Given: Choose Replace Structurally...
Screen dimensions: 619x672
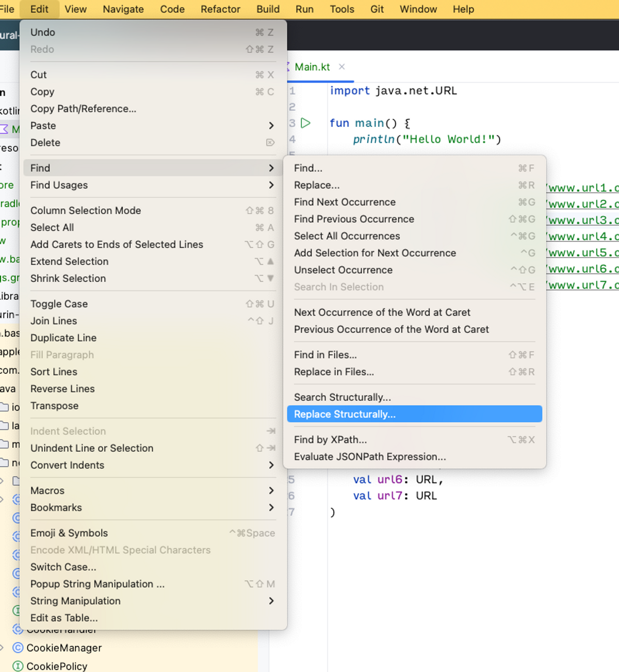Looking at the screenshot, I should [x=414, y=414].
